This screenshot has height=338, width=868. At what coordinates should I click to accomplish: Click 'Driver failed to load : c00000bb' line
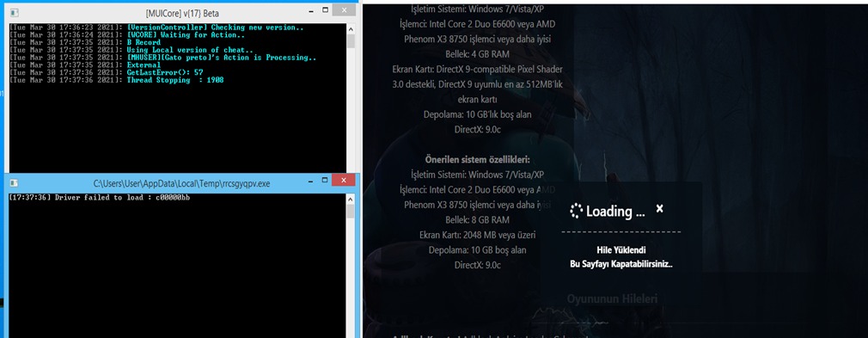(100, 198)
